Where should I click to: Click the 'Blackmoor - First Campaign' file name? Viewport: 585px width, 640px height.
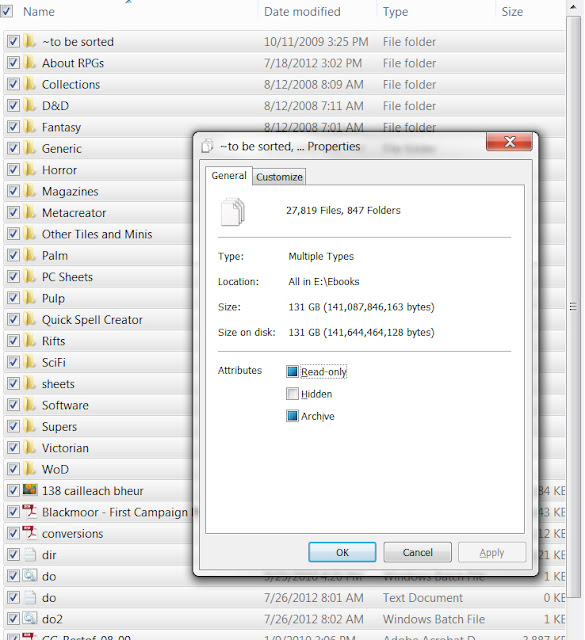[x=115, y=512]
